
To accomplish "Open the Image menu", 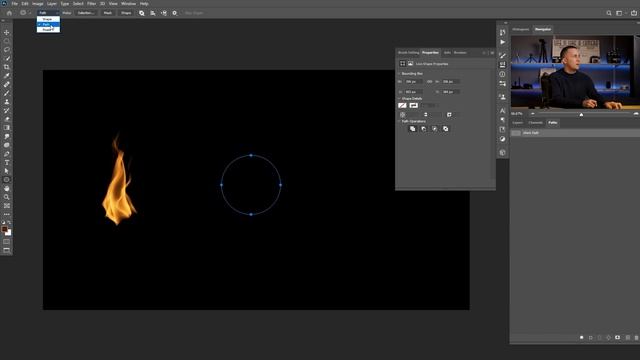I will 38,4.
